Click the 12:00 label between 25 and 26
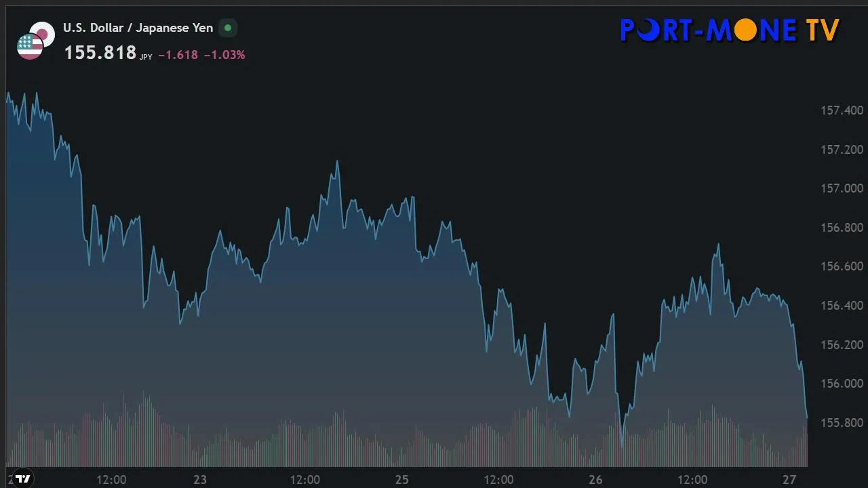Viewport: 868px width, 488px height. point(498,479)
